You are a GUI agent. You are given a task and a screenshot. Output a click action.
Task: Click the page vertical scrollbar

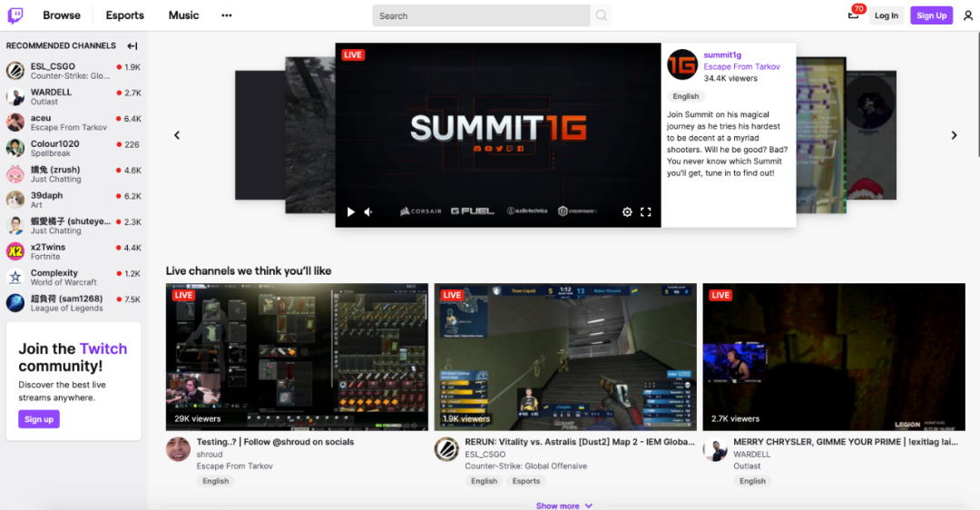click(x=977, y=93)
